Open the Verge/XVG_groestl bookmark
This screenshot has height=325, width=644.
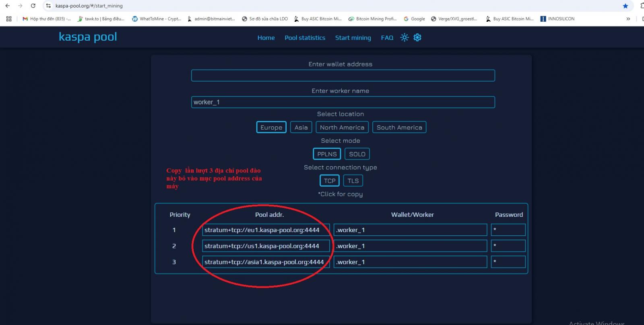click(454, 19)
